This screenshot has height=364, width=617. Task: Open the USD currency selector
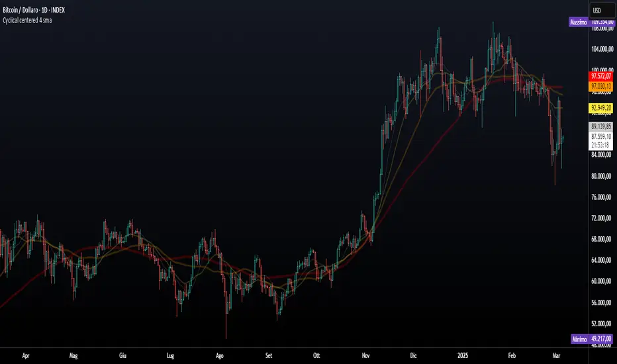(602, 11)
